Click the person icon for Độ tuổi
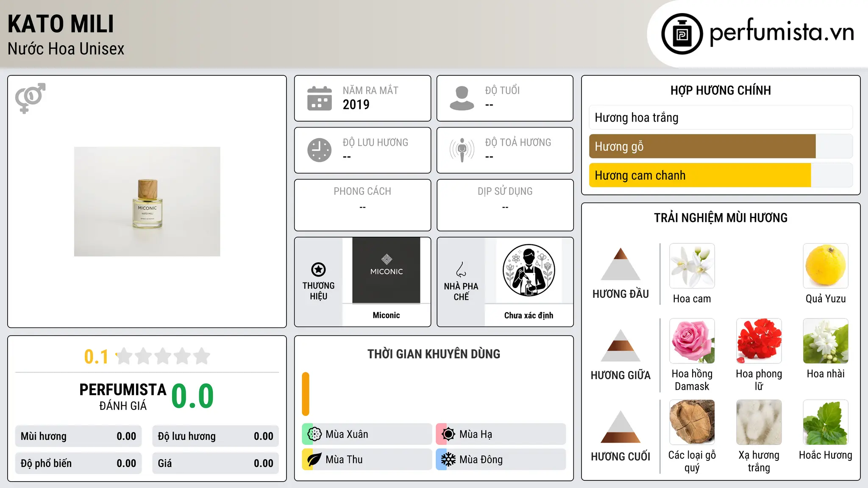Screen dimensions: 868x488 (462, 98)
